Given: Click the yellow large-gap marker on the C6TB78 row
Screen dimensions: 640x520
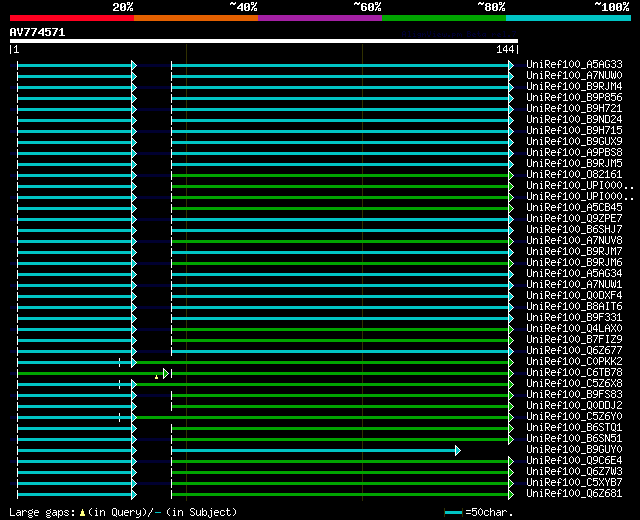Looking at the screenshot, I should click(156, 377).
